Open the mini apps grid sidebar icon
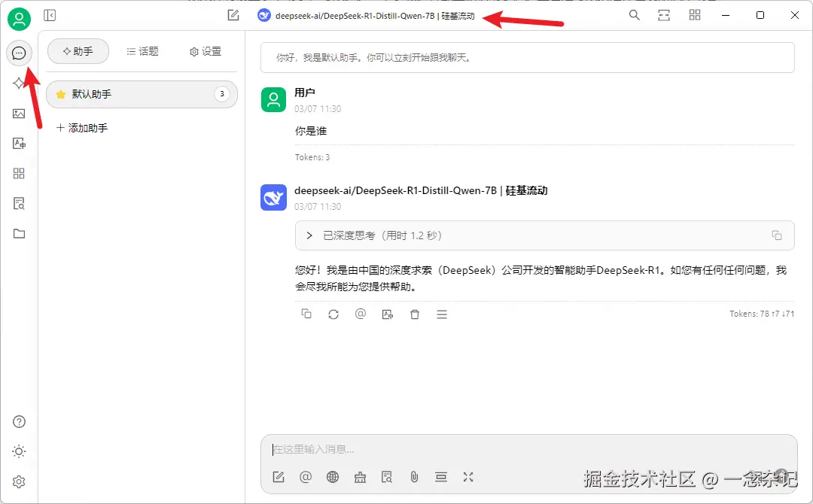 click(x=19, y=174)
